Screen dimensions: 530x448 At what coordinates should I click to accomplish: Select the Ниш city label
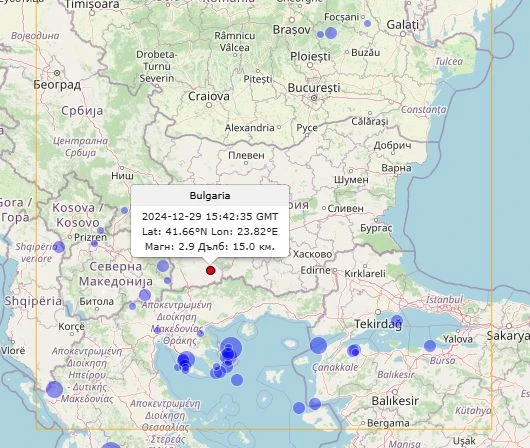click(x=122, y=176)
